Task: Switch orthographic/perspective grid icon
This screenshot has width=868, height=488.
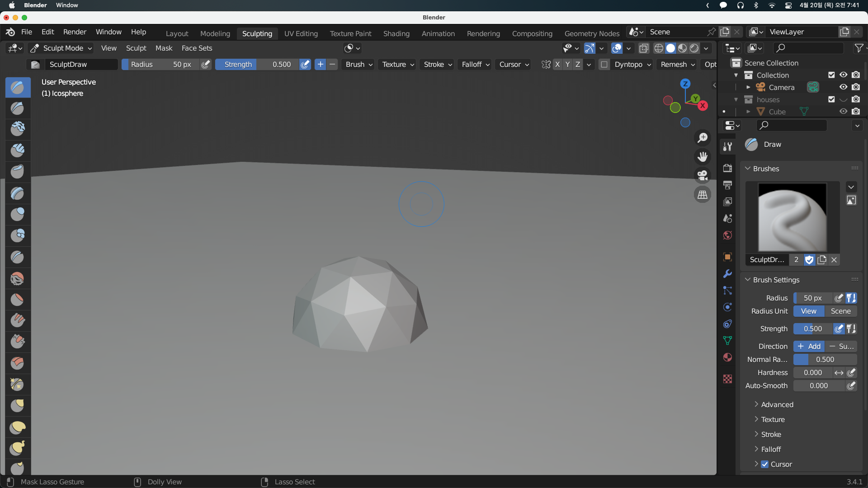Action: click(703, 195)
